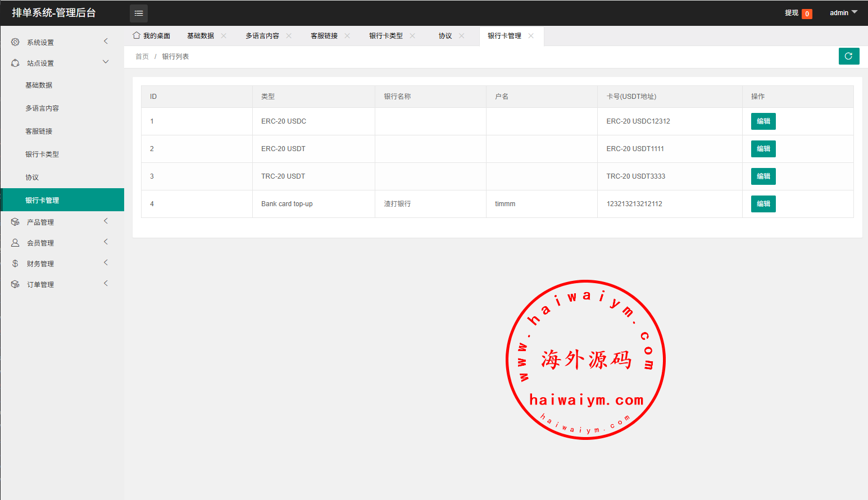Toggle the sidebar hamburger menu icon
868x500 pixels.
pyautogui.click(x=139, y=13)
